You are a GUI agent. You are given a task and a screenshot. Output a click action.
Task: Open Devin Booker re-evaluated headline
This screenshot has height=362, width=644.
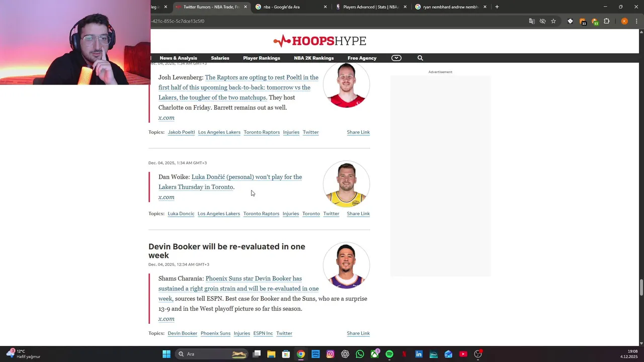(227, 251)
